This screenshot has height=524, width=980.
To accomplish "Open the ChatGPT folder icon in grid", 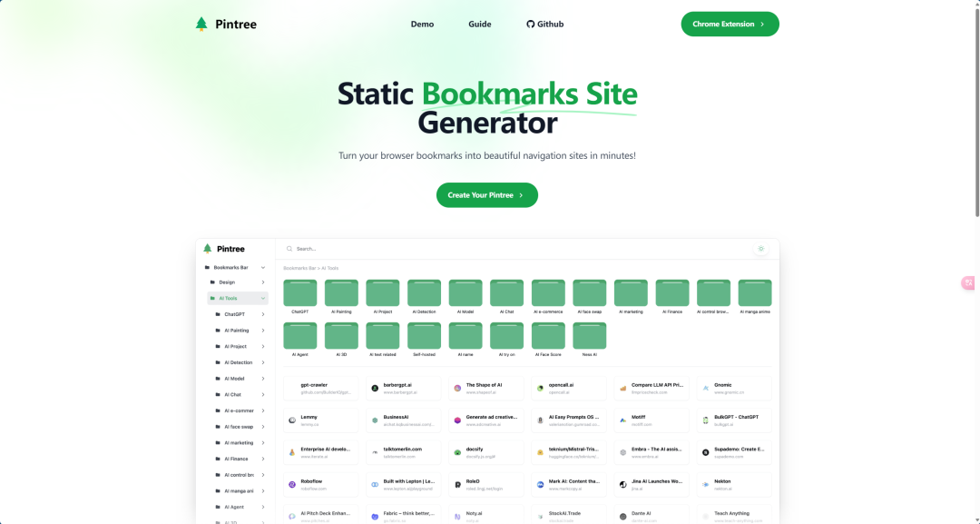I will point(300,292).
